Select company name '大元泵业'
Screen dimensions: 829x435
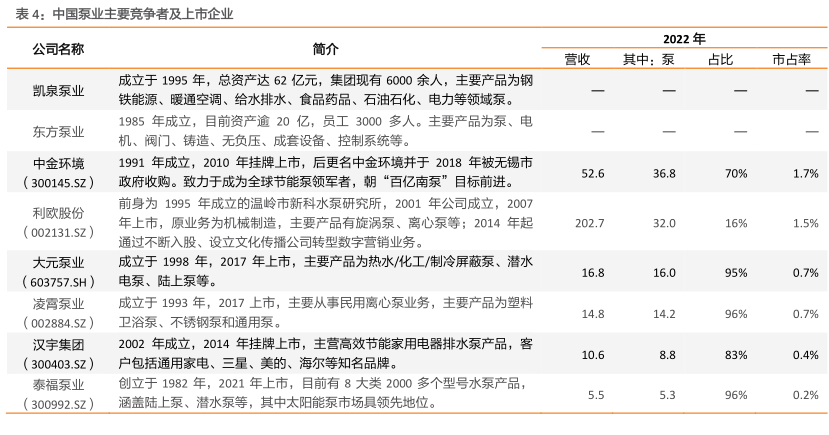(x=58, y=263)
